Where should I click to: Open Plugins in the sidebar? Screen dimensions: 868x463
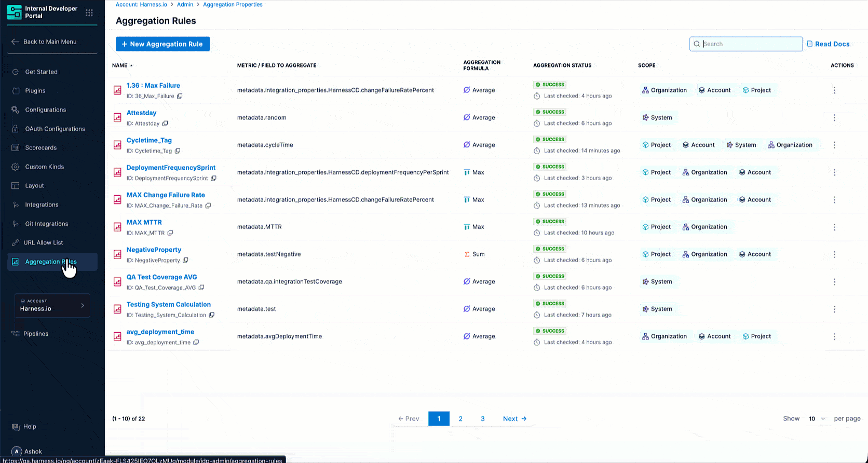coord(35,91)
